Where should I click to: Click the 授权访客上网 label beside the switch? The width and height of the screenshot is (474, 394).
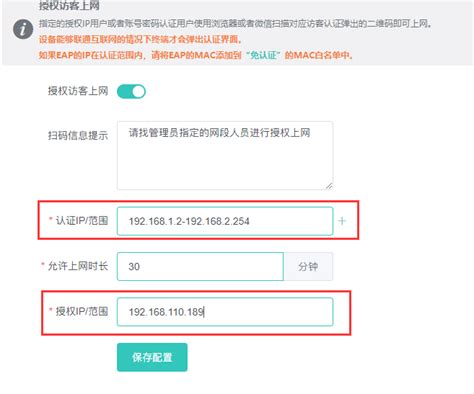pyautogui.click(x=78, y=91)
